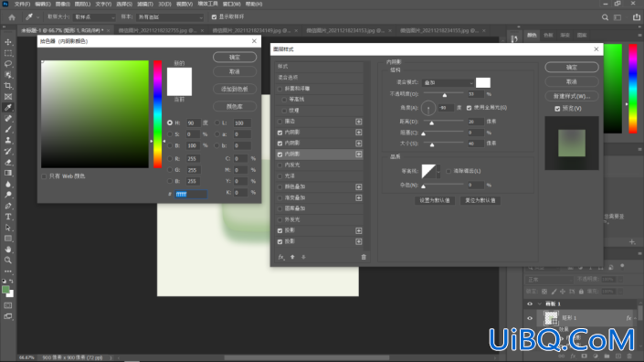
Task: Select the Lasso tool
Action: (x=8, y=64)
